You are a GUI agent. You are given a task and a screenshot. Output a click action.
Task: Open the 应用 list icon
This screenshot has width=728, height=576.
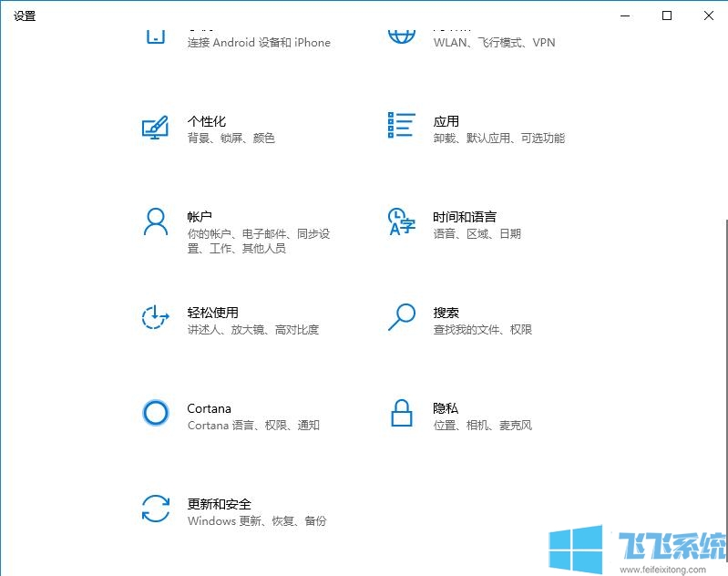(x=401, y=126)
